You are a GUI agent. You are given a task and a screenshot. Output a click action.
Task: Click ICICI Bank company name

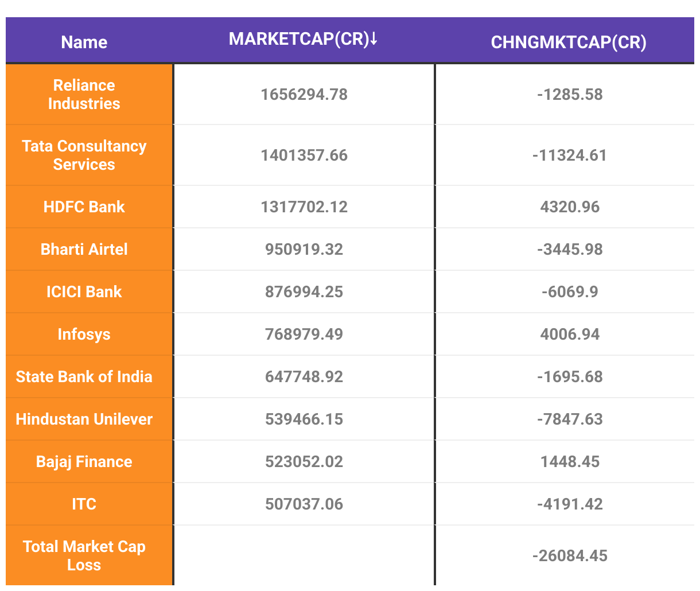click(x=84, y=291)
